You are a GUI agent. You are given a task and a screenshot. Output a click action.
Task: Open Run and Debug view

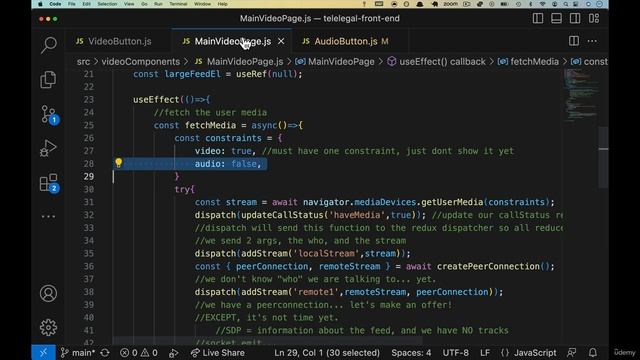48,148
